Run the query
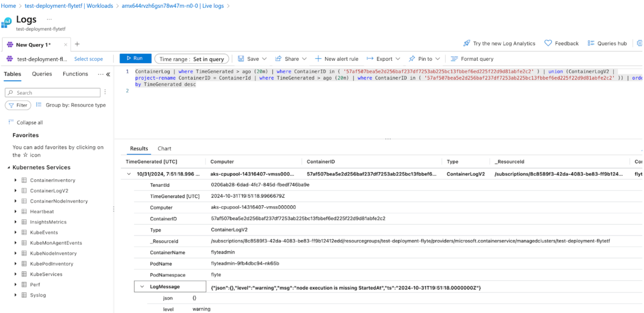This screenshot has width=644, height=313. tap(135, 58)
